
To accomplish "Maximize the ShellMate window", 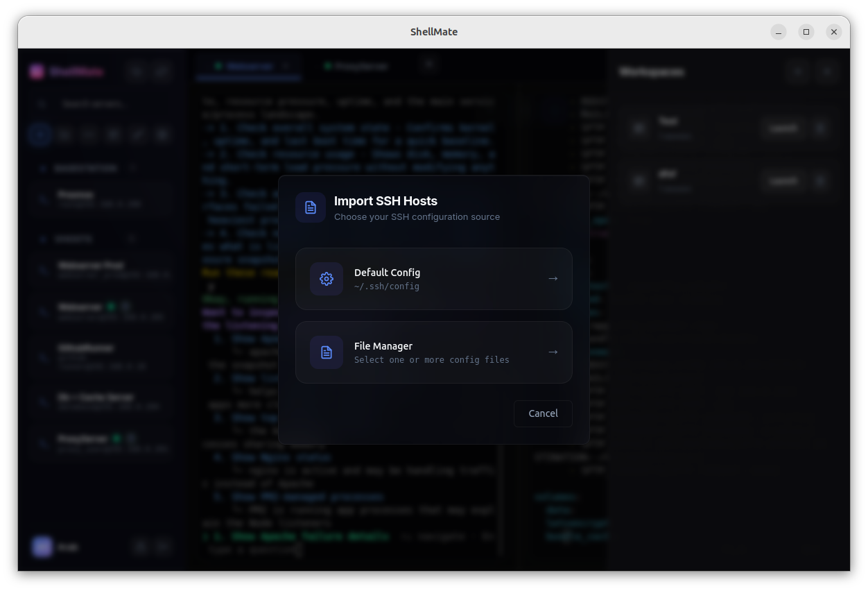I will [806, 32].
